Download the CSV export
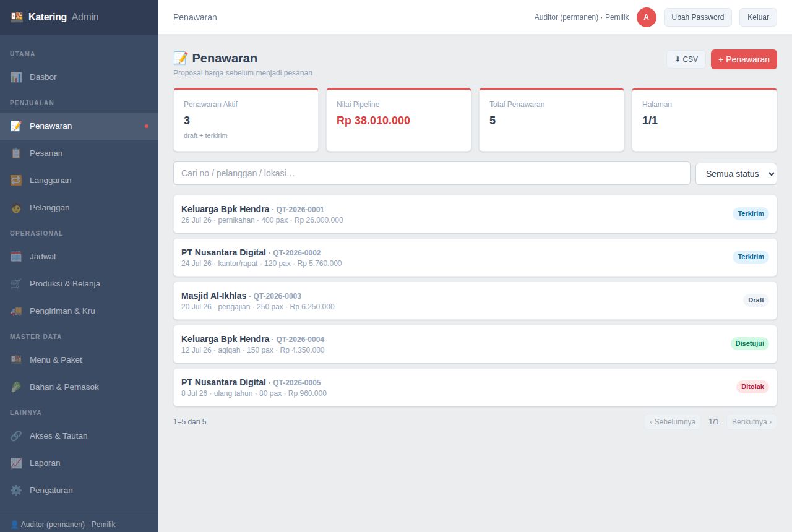 point(686,59)
